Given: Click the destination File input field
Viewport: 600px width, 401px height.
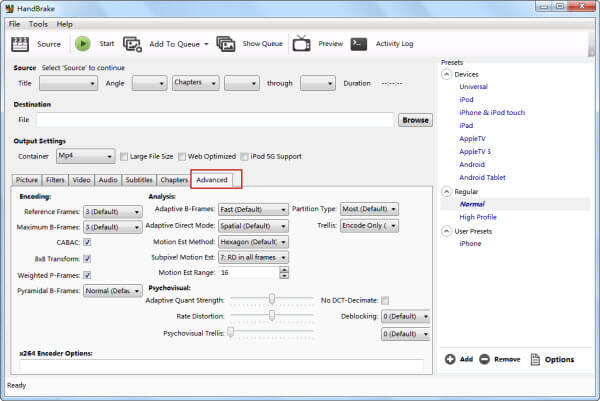Looking at the screenshot, I should pyautogui.click(x=215, y=120).
